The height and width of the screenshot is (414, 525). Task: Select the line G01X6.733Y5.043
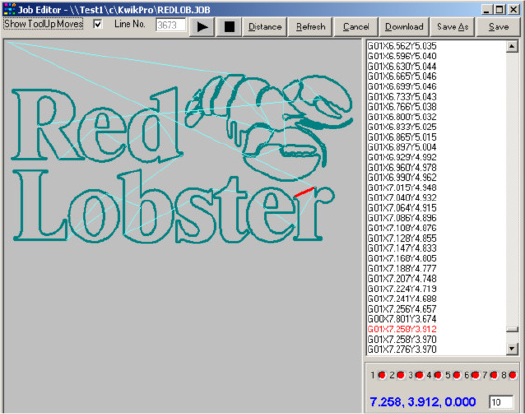[402, 96]
